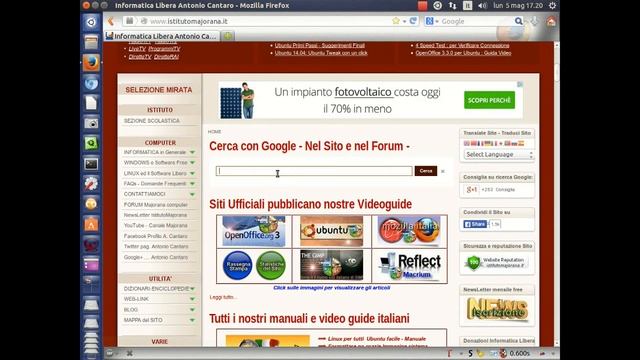Launch the system settings tool icon in the dock
This screenshot has width=640, height=360.
[x=91, y=184]
